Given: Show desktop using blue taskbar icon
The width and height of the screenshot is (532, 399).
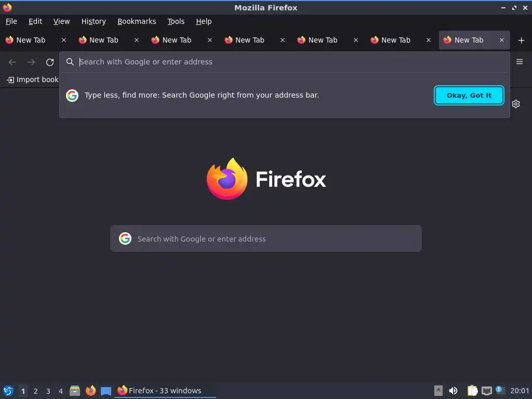Looking at the screenshot, I should [x=106, y=391].
